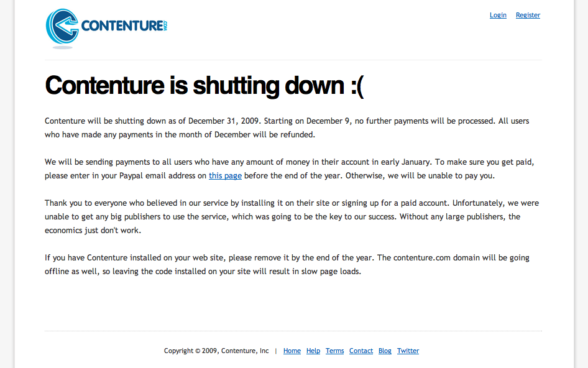
Task: Click the paragraph about removing Contenture code
Action: tap(287, 264)
